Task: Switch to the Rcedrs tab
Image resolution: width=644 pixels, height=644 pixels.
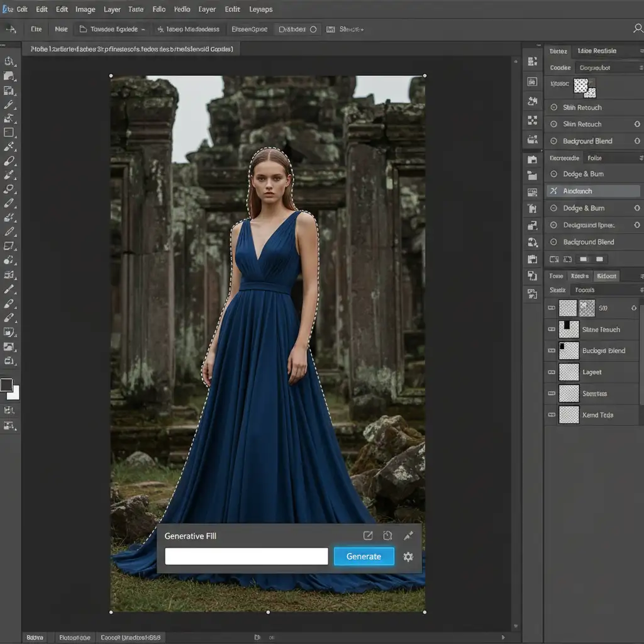Action: click(x=579, y=276)
